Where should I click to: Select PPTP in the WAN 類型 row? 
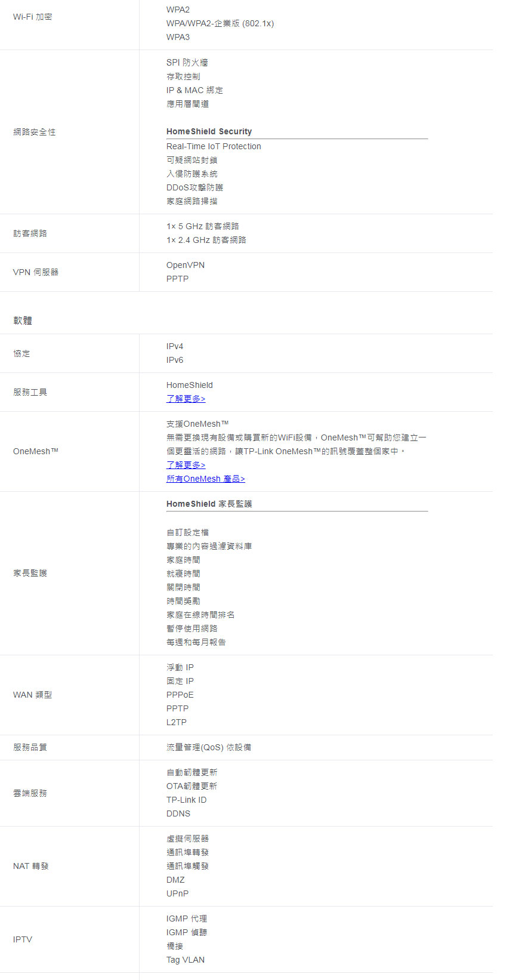pyautogui.click(x=177, y=708)
